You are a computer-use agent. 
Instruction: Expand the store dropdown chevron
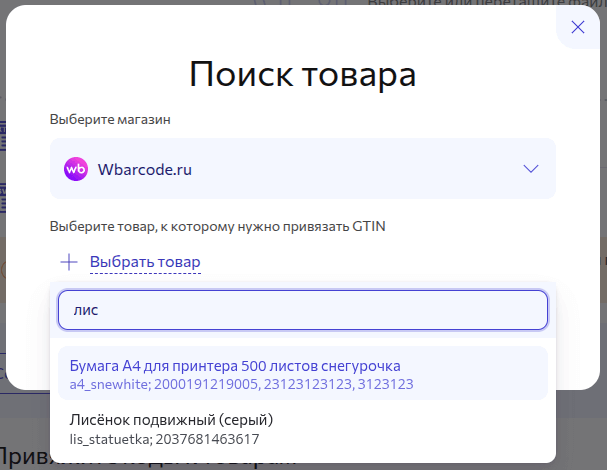click(531, 169)
